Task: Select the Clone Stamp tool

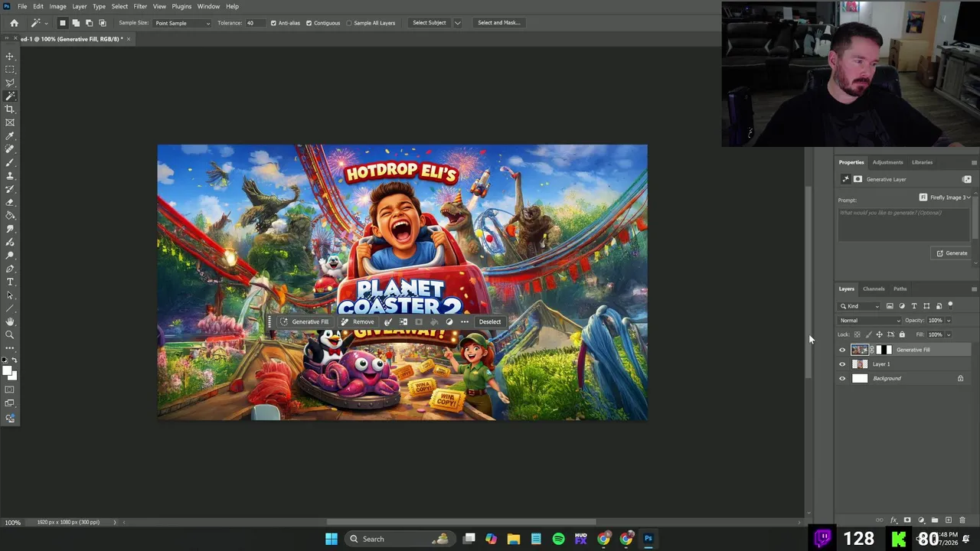Action: (x=10, y=176)
